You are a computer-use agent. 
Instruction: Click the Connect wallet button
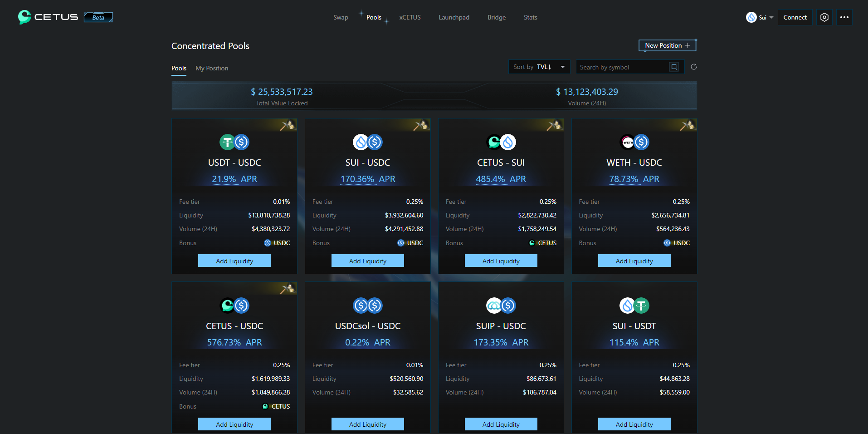[x=795, y=17]
